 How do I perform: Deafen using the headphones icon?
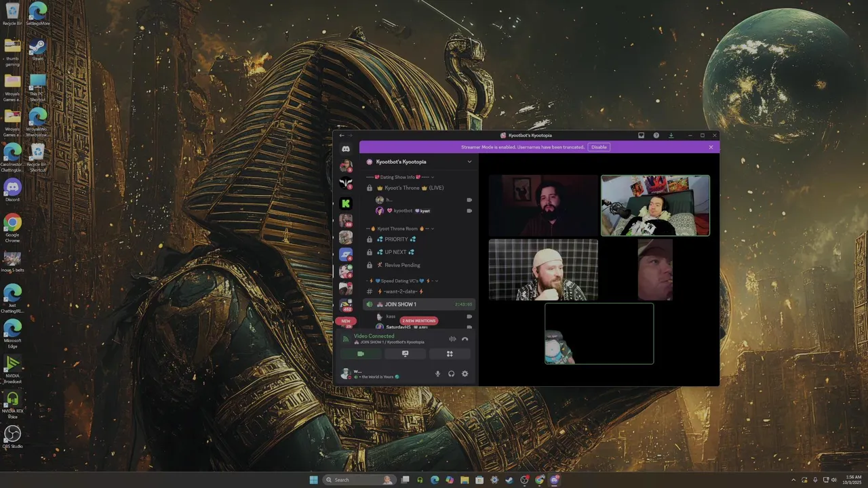[451, 373]
